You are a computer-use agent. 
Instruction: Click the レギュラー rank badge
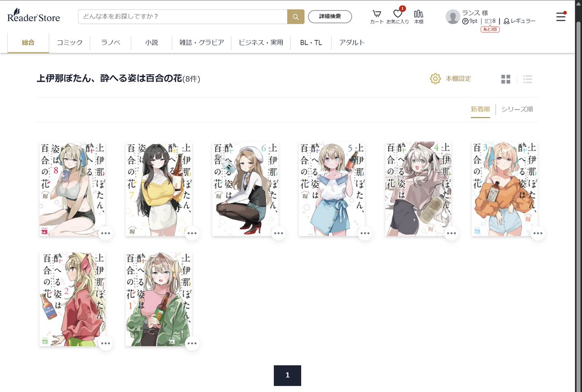pyautogui.click(x=519, y=21)
